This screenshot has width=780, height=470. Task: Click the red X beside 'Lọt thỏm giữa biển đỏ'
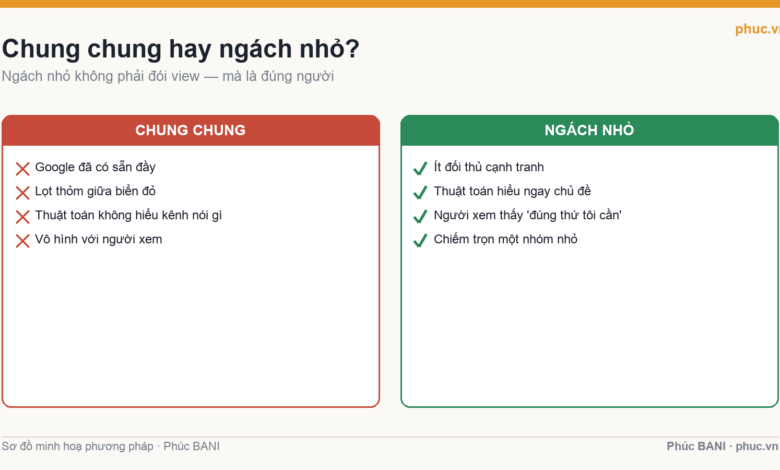click(x=22, y=192)
